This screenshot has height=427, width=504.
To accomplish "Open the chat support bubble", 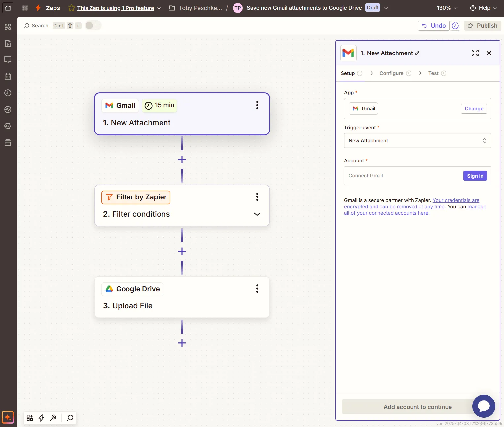I will pos(484,406).
